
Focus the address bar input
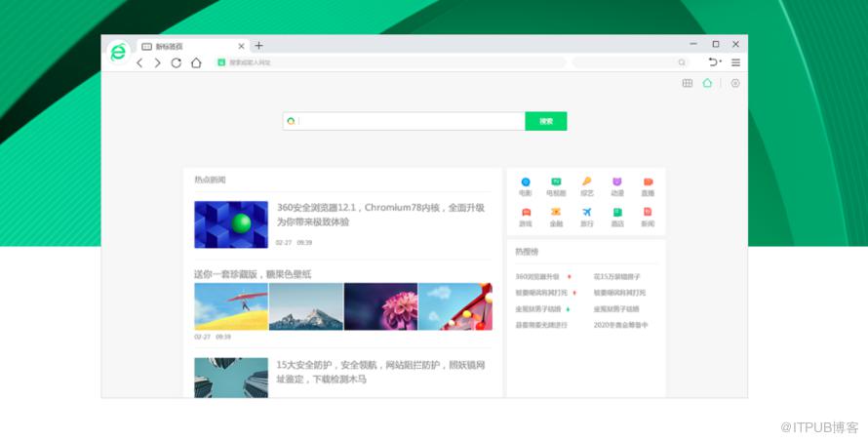[x=391, y=62]
